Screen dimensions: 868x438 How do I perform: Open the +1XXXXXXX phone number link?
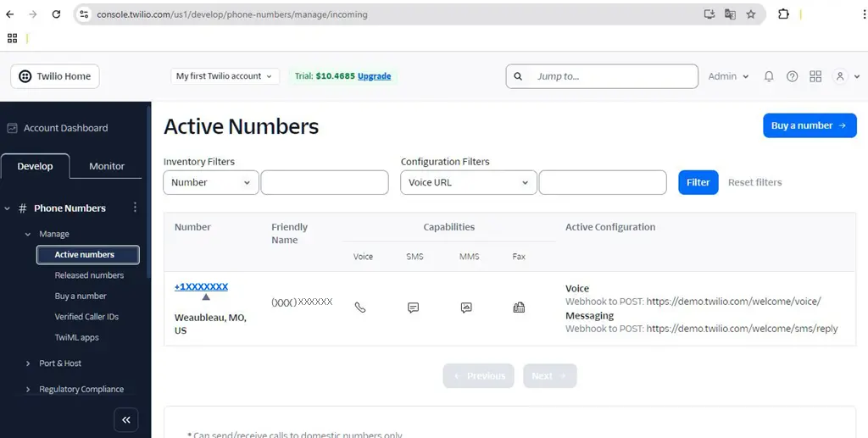pyautogui.click(x=201, y=286)
